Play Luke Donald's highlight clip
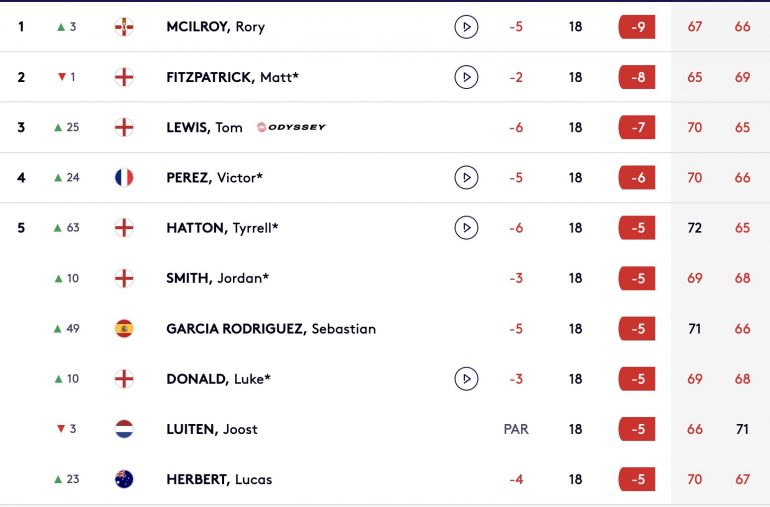This screenshot has height=507, width=770. [466, 379]
